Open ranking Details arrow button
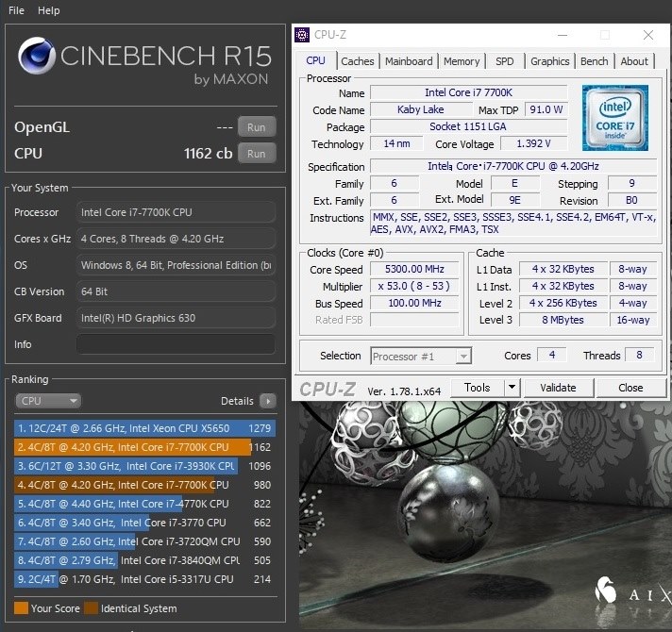This screenshot has width=672, height=632. (268, 401)
